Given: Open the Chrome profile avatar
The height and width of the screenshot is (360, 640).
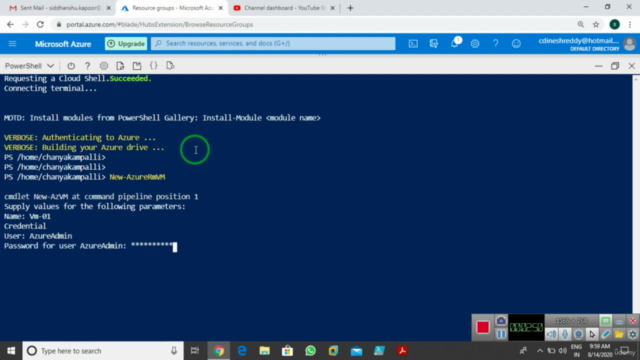Looking at the screenshot, I should click(615, 24).
